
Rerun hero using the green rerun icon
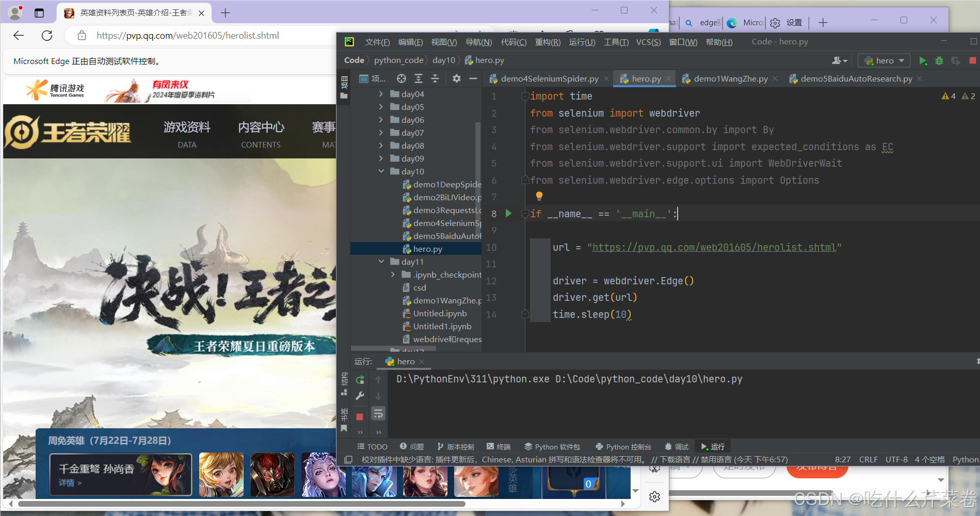pyautogui.click(x=360, y=380)
